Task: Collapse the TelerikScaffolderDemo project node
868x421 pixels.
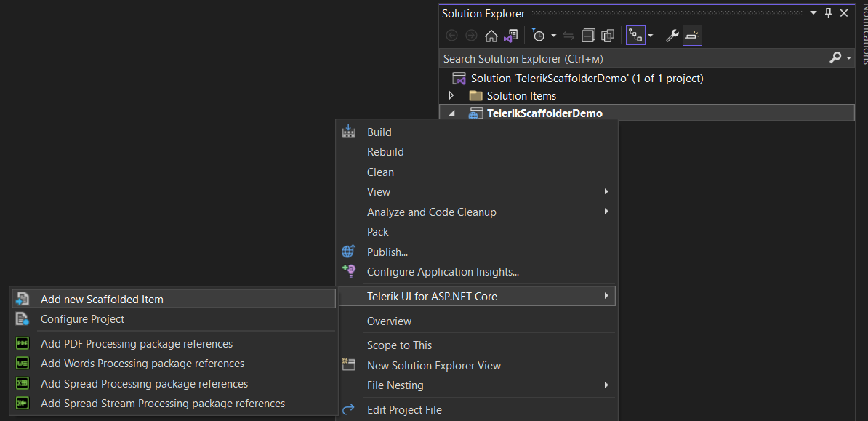Action: click(451, 113)
